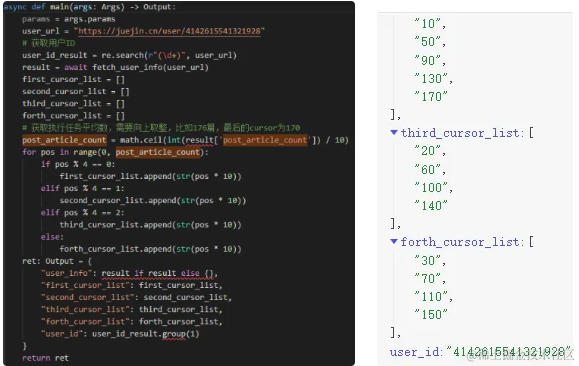Image resolution: width=579 pixels, height=366 pixels.
Task: Click the second_cursor_list = [] line
Action: pyautogui.click(x=76, y=92)
